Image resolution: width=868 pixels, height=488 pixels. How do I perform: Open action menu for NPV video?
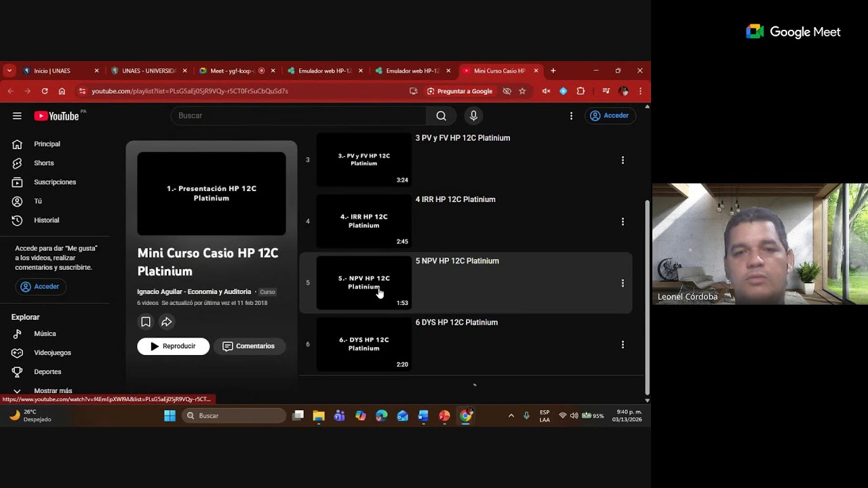(x=623, y=283)
